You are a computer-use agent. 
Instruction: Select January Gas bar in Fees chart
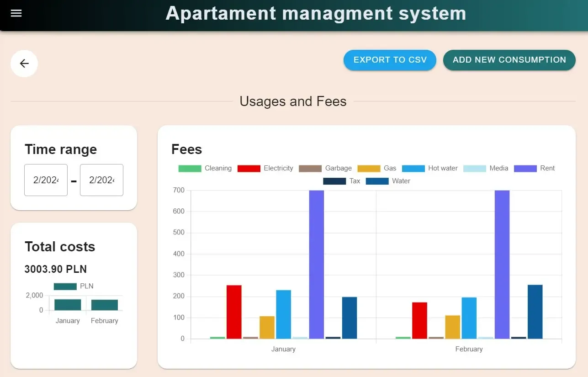click(x=267, y=328)
